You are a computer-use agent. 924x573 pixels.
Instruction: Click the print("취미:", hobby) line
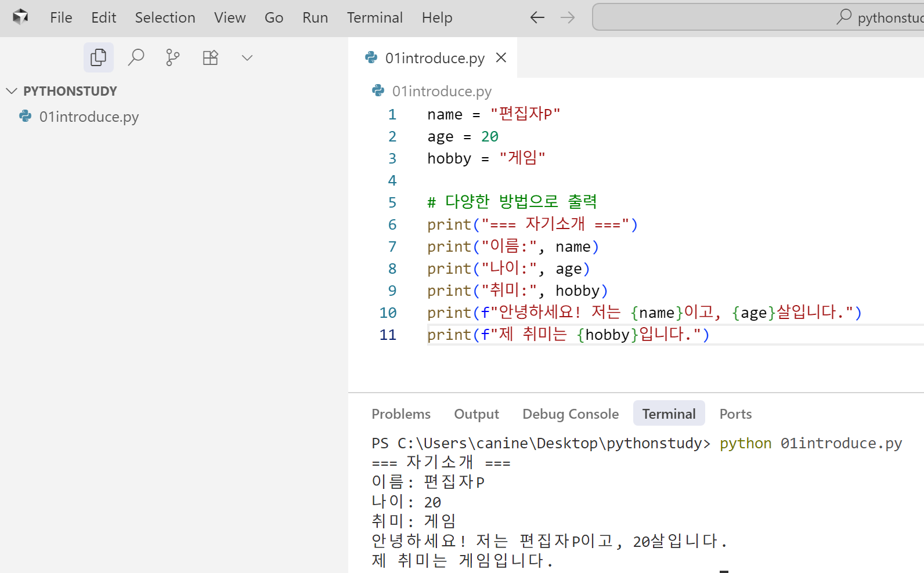tap(518, 291)
